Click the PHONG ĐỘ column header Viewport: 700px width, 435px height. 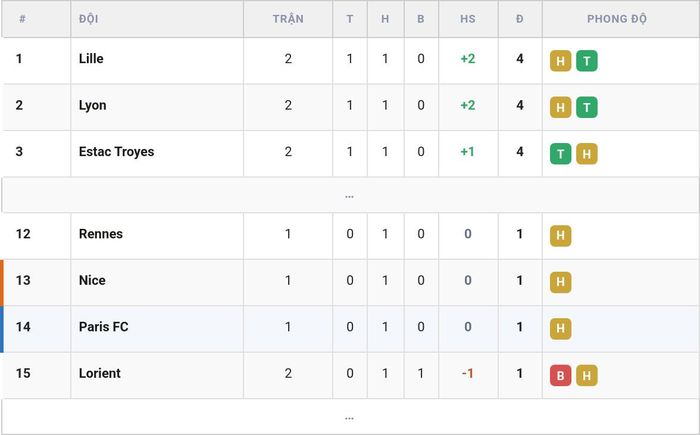click(x=617, y=19)
